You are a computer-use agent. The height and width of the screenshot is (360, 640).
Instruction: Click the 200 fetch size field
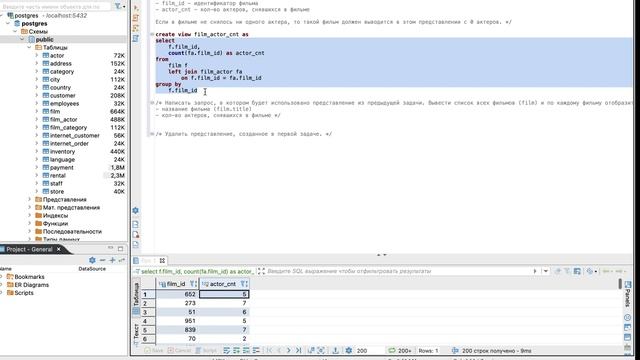coord(369,350)
